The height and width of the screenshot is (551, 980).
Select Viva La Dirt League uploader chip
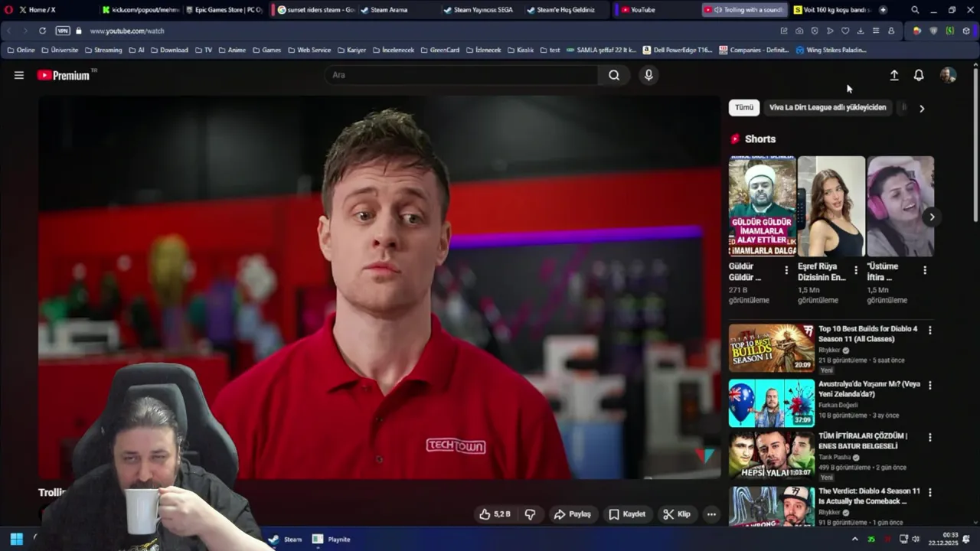[x=828, y=107]
